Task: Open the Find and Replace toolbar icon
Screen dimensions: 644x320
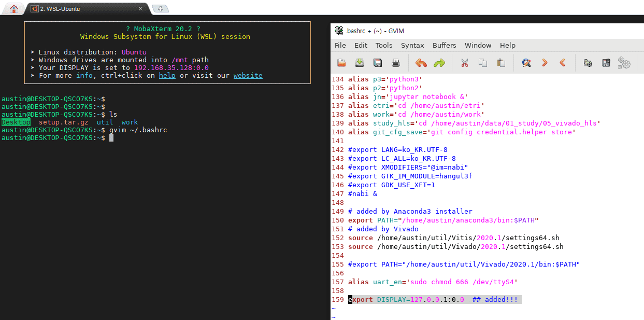Action: tap(526, 63)
